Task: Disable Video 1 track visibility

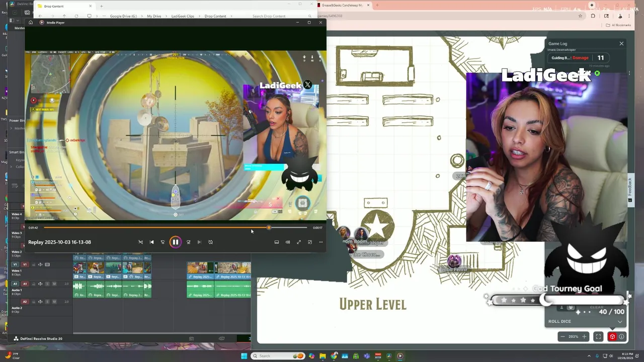Action: pyautogui.click(x=47, y=264)
